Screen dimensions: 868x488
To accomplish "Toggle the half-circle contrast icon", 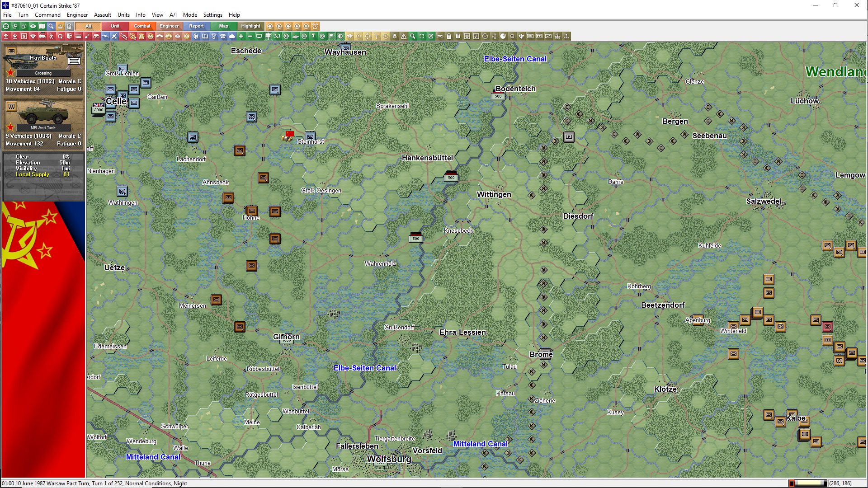I will click(340, 36).
